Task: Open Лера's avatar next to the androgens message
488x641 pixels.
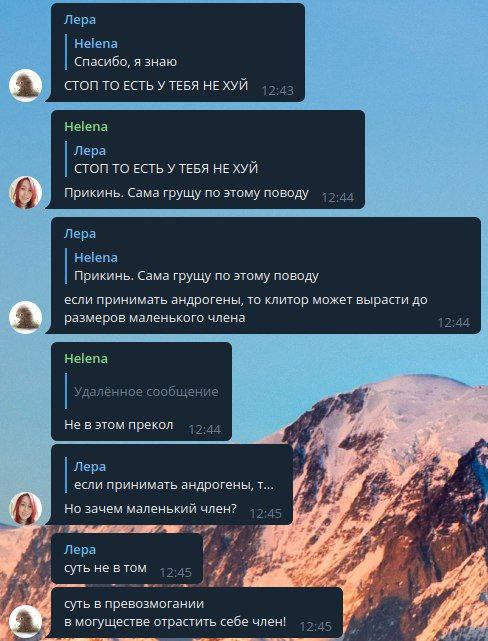Action: coord(25,318)
